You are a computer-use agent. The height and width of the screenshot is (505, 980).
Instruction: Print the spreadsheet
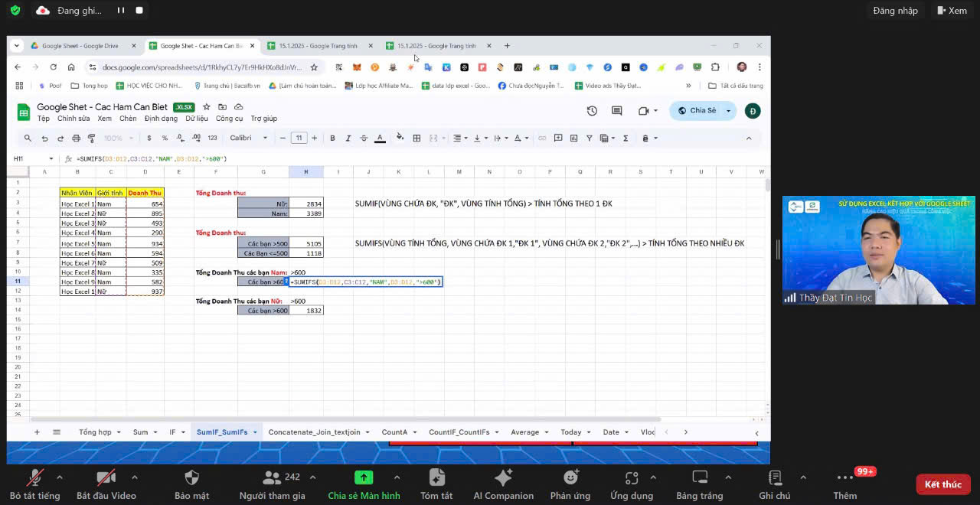pos(76,138)
